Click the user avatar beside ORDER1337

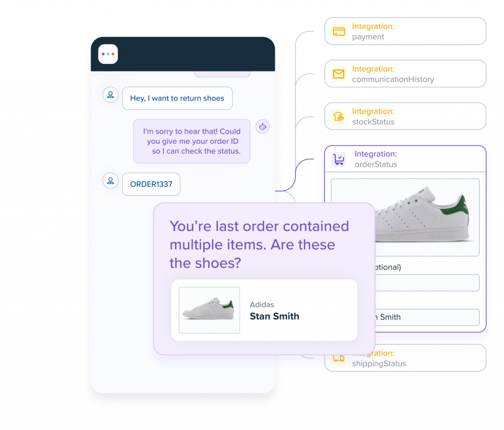coord(110,181)
